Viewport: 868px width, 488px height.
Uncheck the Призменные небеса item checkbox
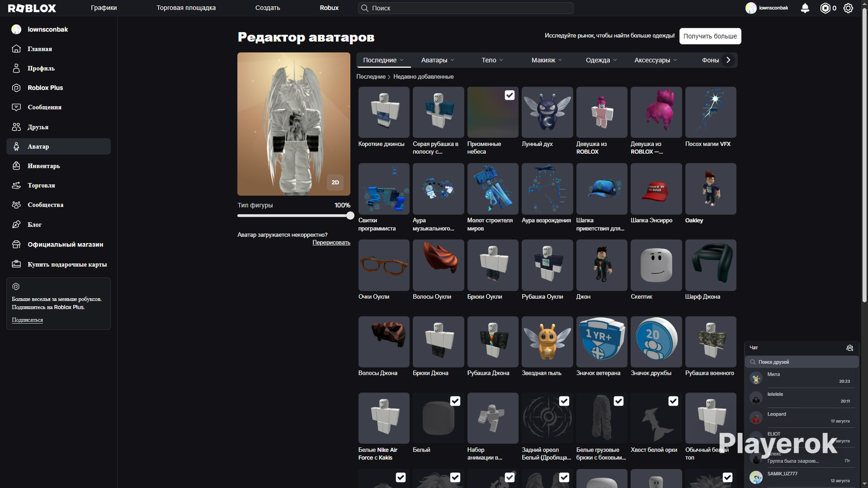pyautogui.click(x=509, y=95)
